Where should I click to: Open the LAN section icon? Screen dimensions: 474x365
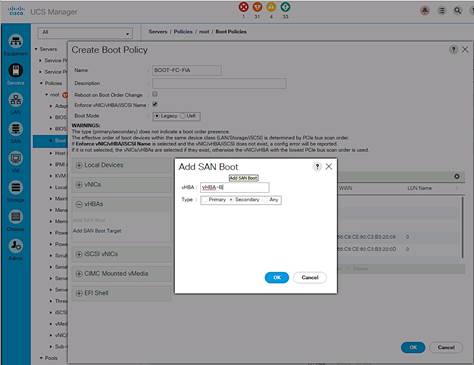tap(16, 100)
